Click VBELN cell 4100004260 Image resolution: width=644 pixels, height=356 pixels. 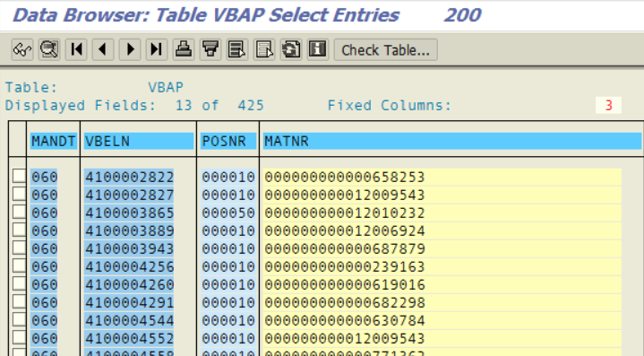[129, 284]
